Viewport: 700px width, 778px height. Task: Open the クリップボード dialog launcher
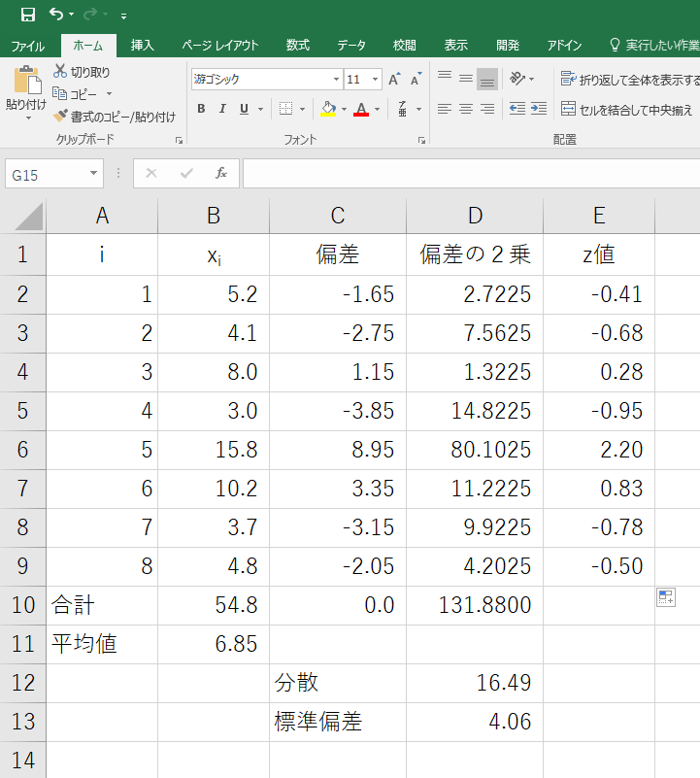click(x=179, y=141)
